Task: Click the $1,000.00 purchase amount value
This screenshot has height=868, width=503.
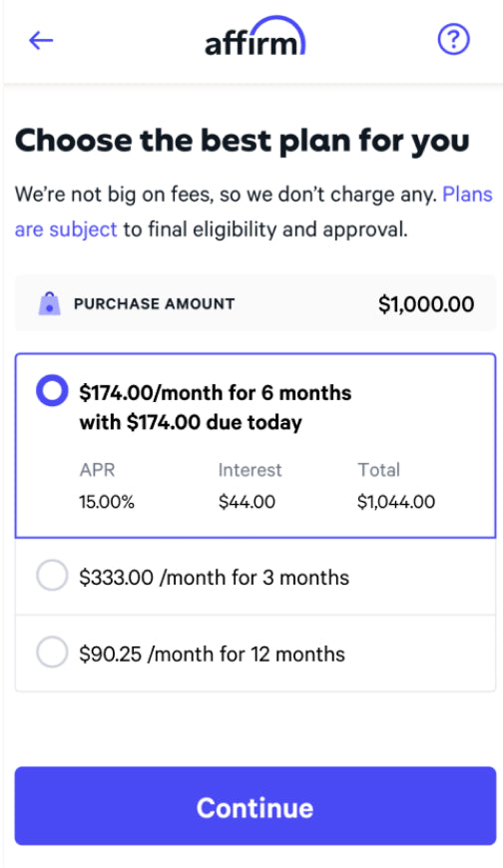Action: click(426, 304)
